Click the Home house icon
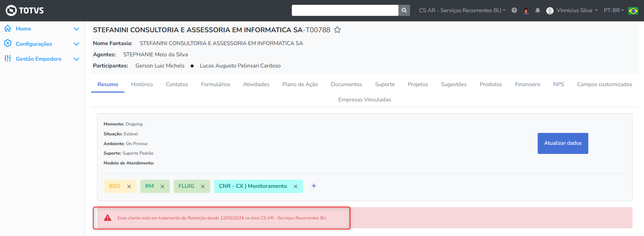The image size is (644, 236). click(x=8, y=28)
